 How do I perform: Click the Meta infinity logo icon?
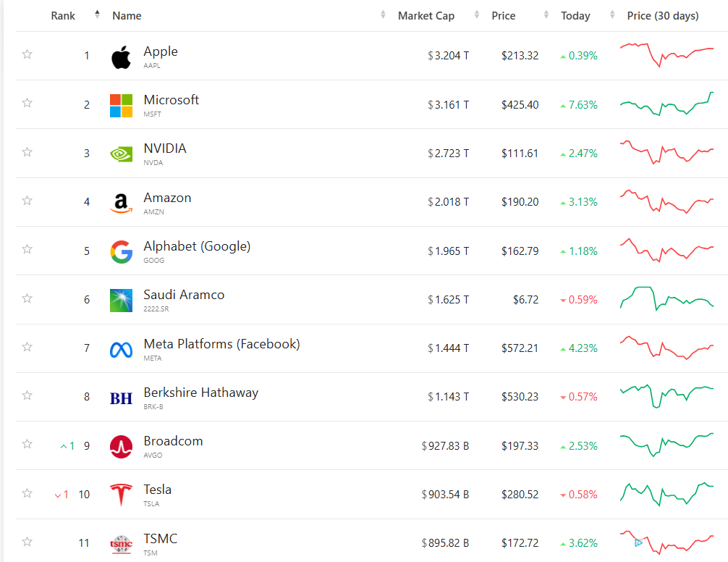[x=121, y=349]
